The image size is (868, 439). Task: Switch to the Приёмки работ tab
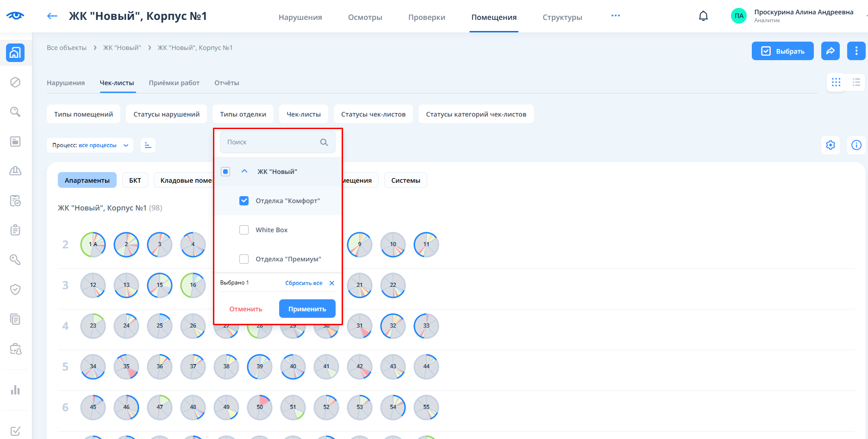coord(174,83)
